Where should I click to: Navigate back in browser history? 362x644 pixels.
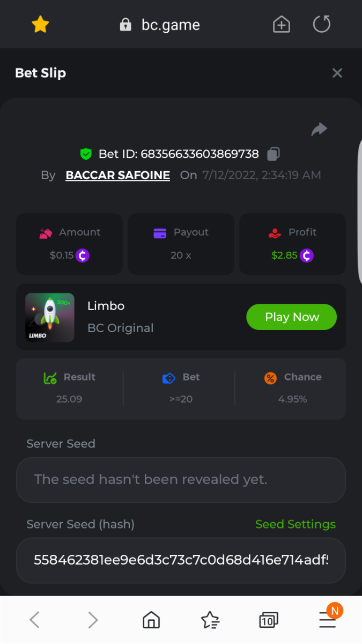click(x=34, y=620)
